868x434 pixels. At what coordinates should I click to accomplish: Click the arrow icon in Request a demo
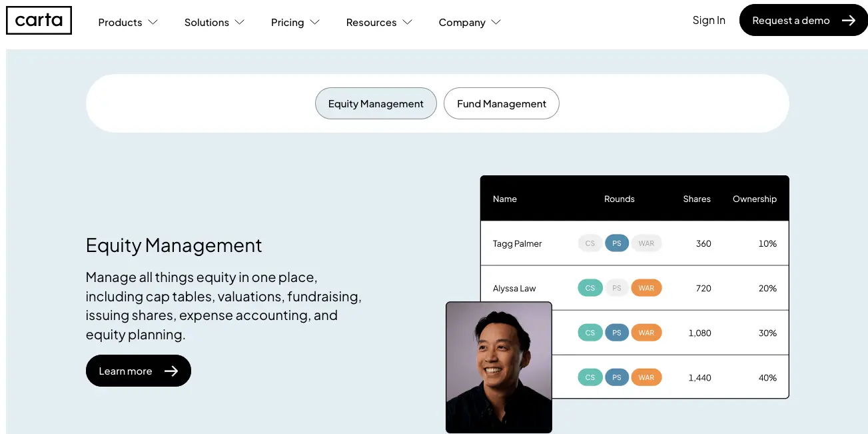pos(849,21)
